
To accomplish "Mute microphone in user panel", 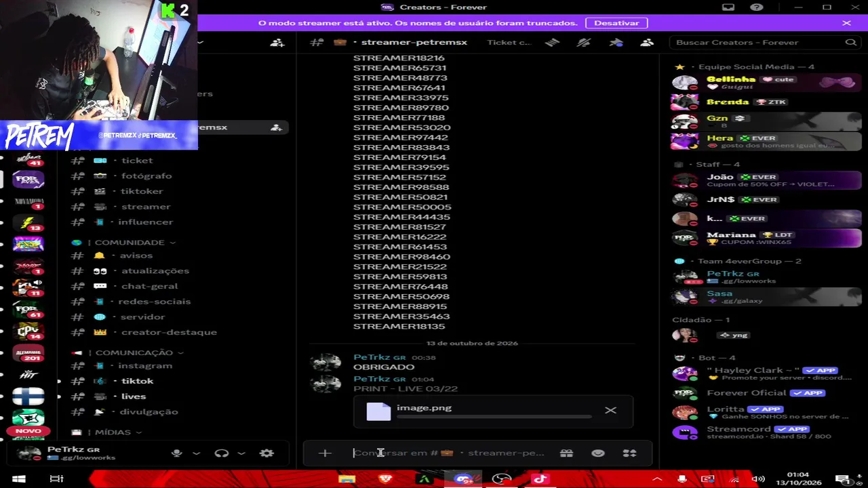I will (x=177, y=453).
